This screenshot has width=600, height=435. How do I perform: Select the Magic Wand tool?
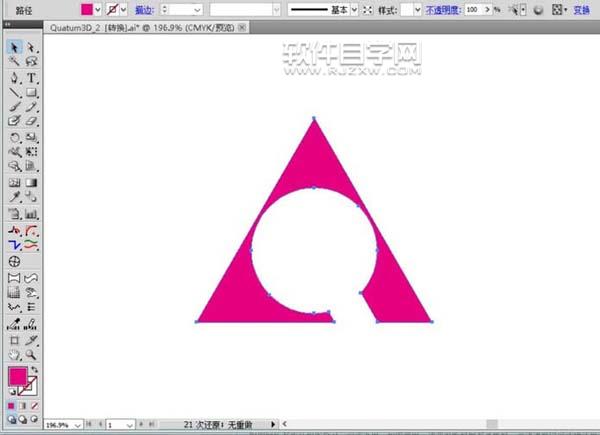click(x=14, y=61)
